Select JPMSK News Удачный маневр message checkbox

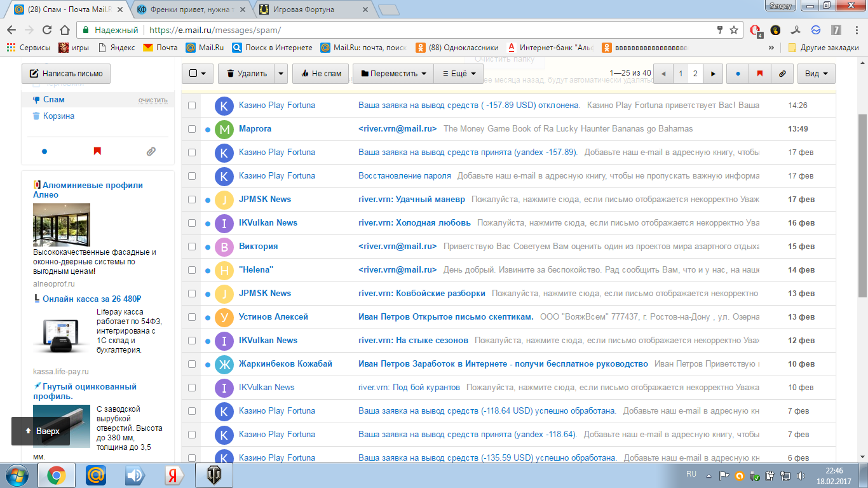coord(192,200)
